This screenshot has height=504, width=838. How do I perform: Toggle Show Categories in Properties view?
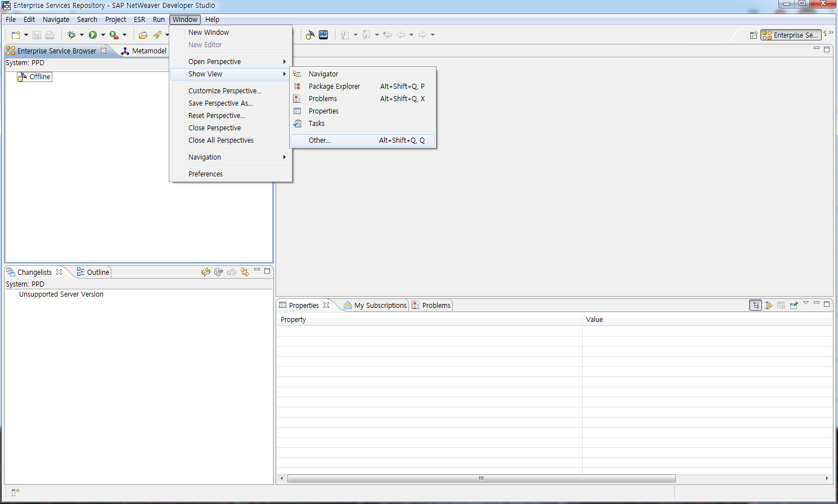(x=756, y=305)
